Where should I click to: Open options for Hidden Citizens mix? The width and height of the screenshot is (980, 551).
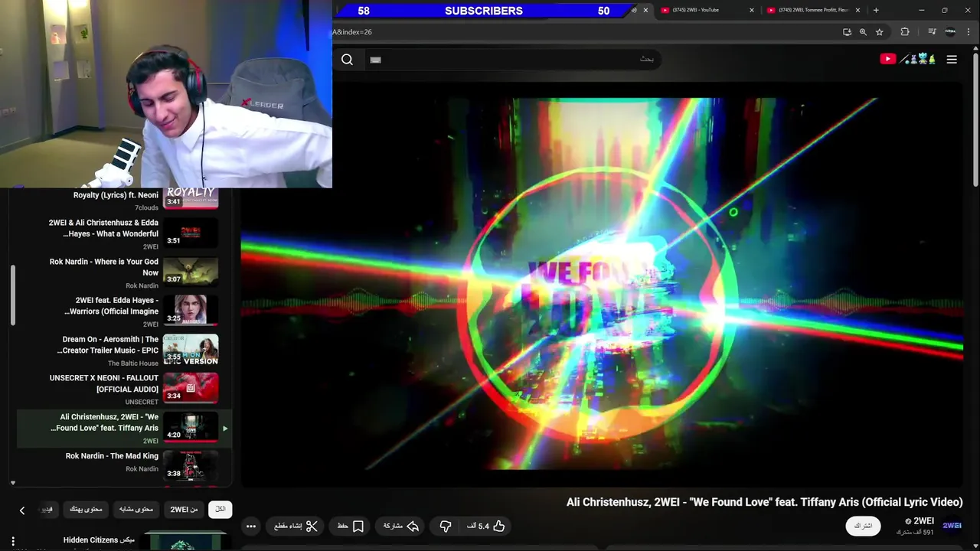(x=12, y=541)
